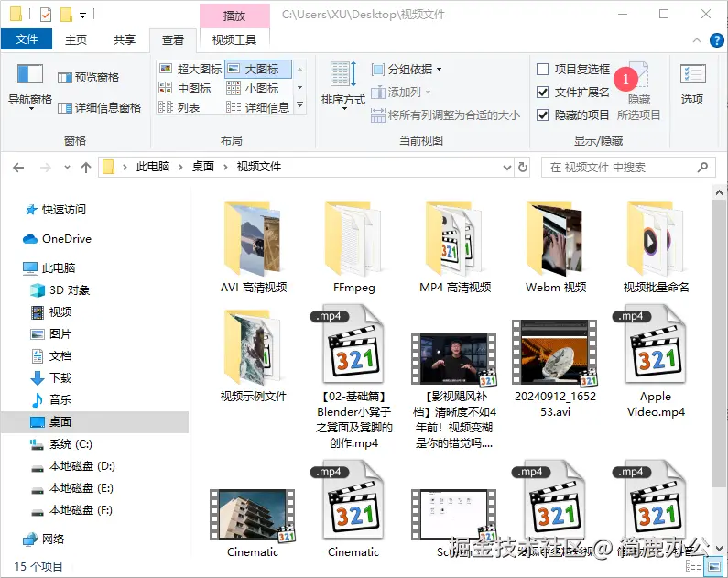Click the Properties quick access toolbar icon
The image size is (728, 578).
[46, 15]
